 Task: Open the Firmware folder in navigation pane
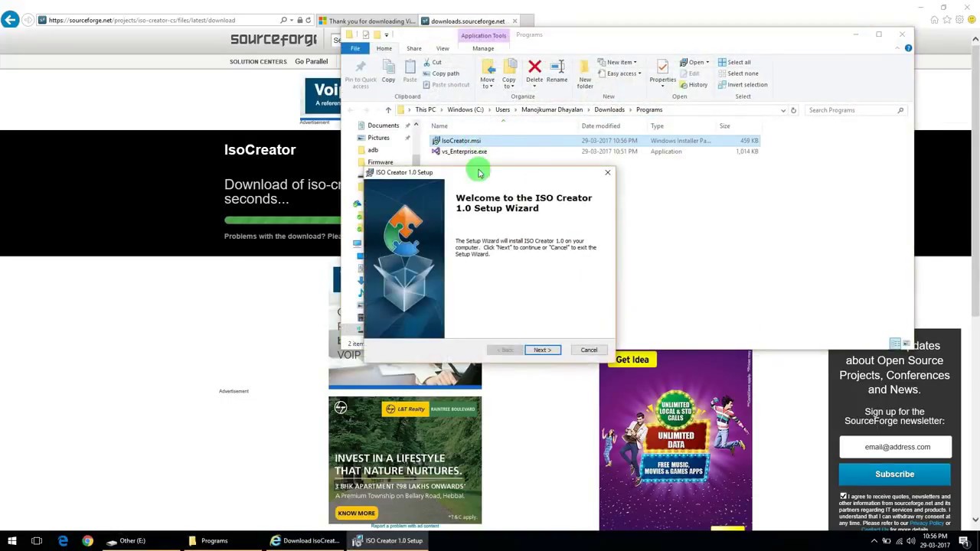380,162
